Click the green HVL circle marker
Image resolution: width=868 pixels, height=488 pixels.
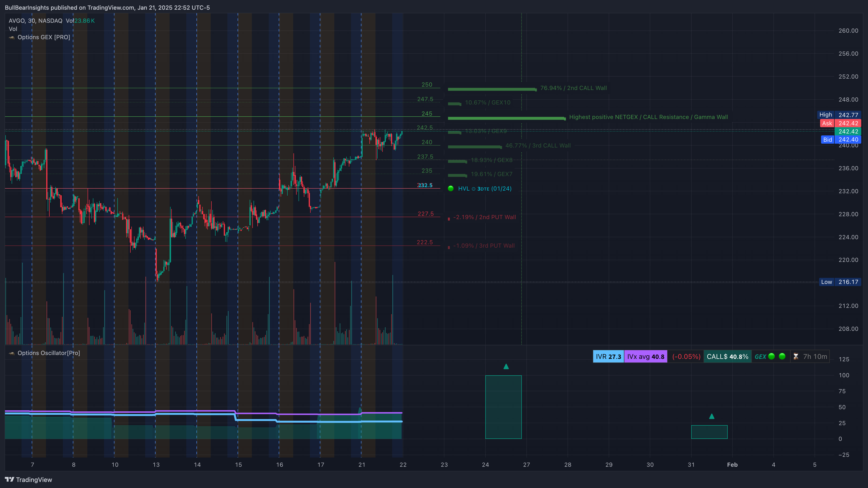tap(450, 189)
